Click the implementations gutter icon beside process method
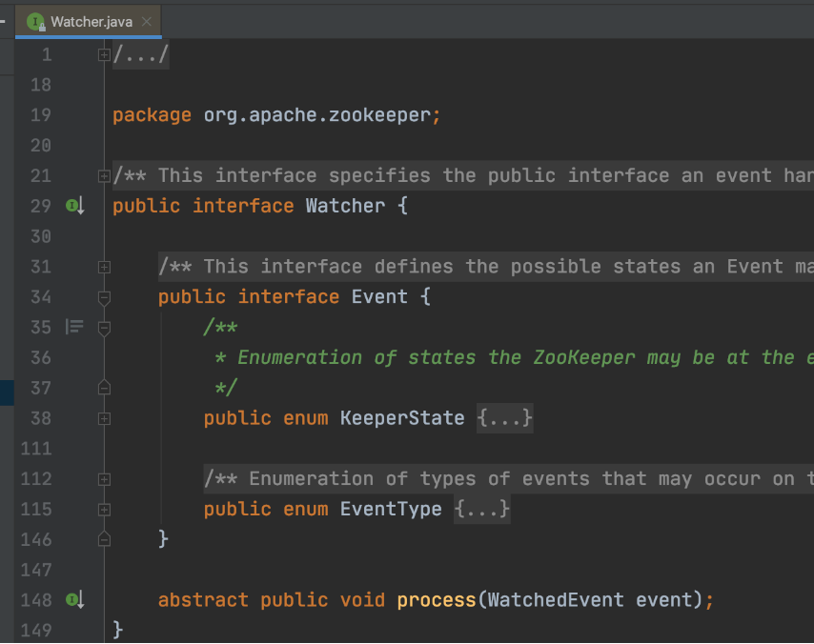Image resolution: width=814 pixels, height=644 pixels. 74,600
